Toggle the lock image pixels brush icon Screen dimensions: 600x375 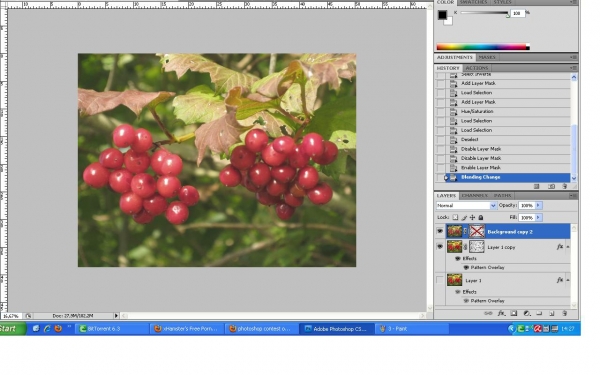click(x=464, y=217)
